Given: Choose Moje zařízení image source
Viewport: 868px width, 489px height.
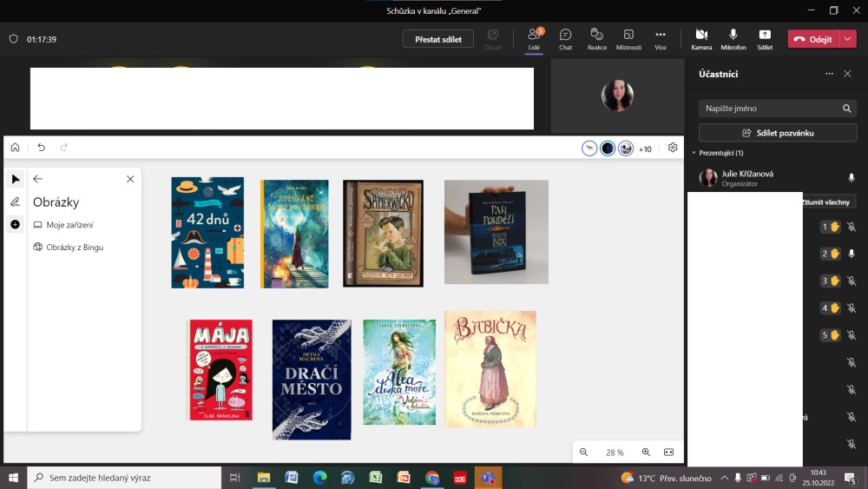Looking at the screenshot, I should tap(63, 225).
